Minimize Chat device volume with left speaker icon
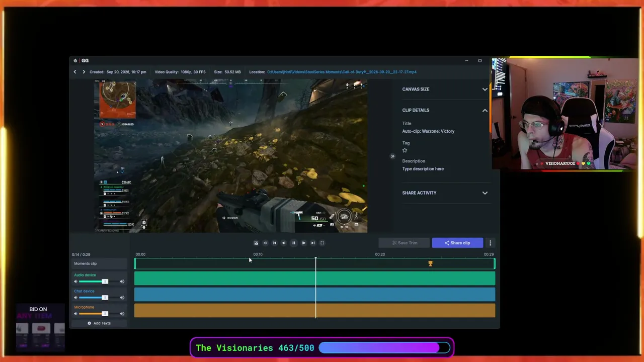The image size is (644, 362). (76, 298)
